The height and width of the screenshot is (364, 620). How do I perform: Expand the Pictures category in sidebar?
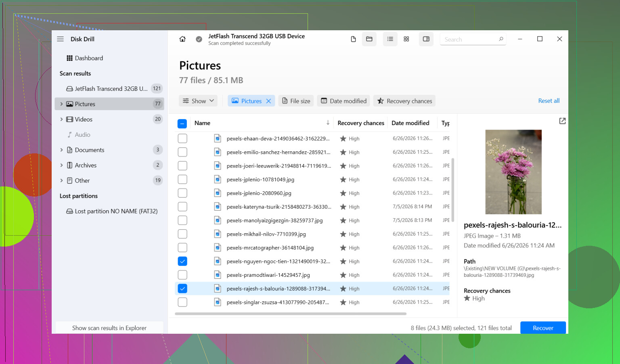tap(61, 104)
